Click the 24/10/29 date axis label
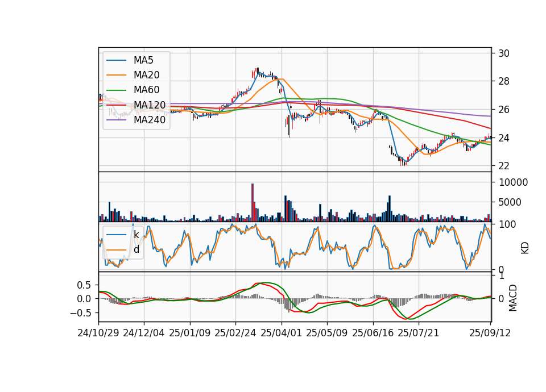This screenshot has height=392, width=546. click(x=98, y=333)
